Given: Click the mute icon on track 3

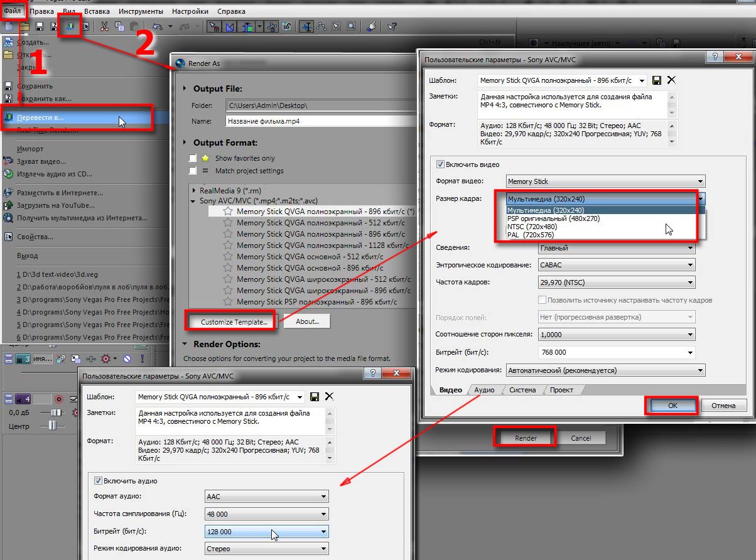Looking at the screenshot, I should [127, 359].
